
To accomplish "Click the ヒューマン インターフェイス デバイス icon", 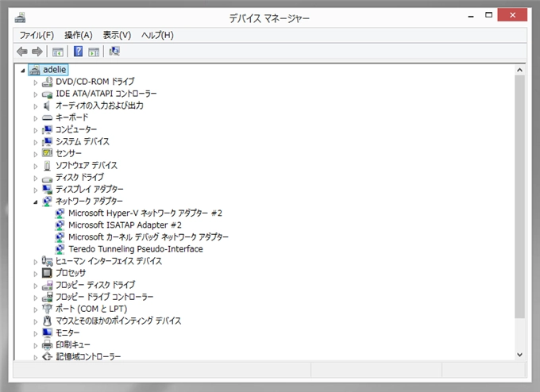I will click(47, 261).
